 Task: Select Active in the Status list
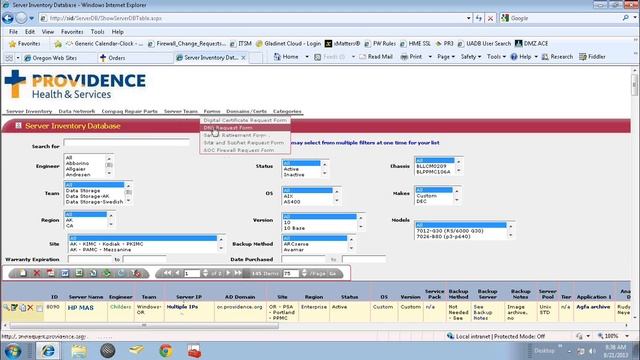(291, 169)
